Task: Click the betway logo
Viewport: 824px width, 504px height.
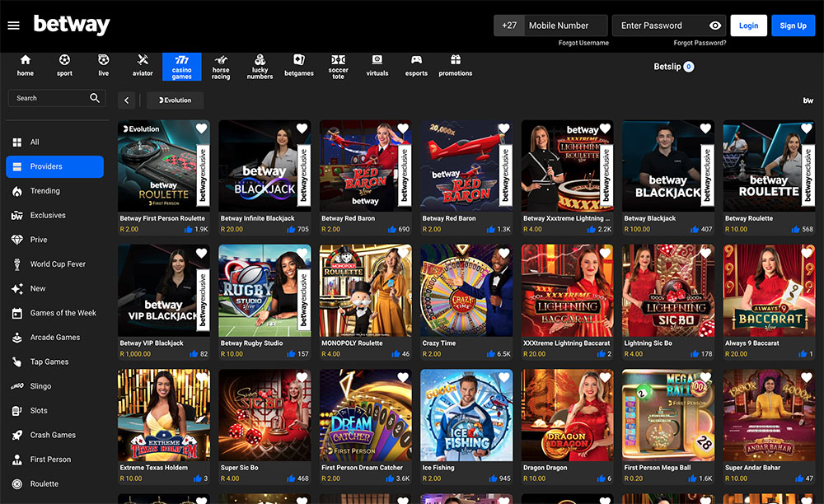Action: 72,24
